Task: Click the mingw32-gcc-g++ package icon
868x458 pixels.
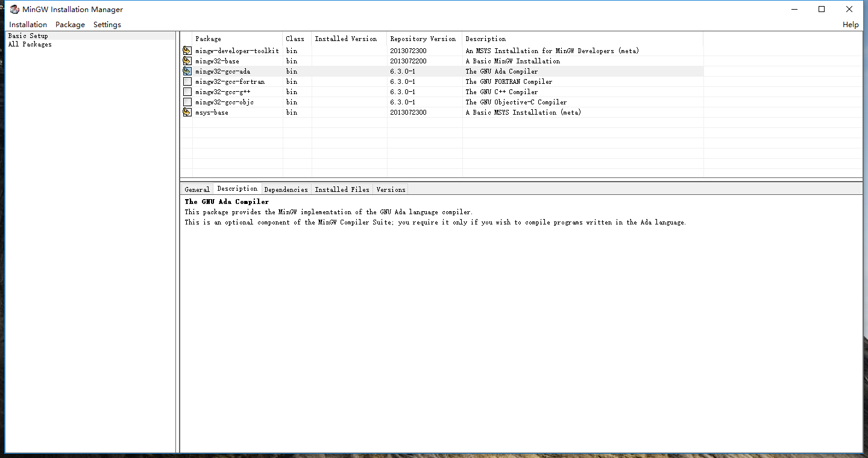Action: tap(187, 92)
